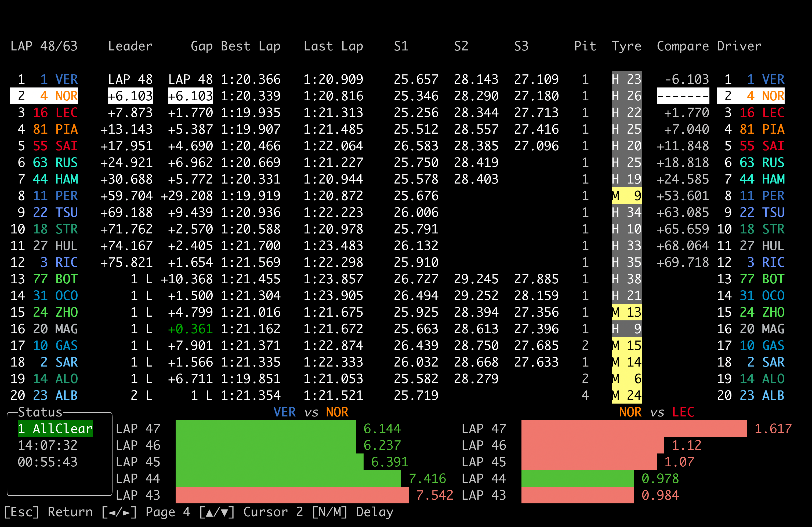
Task: Select VER driver row at position 1
Action: click(x=48, y=79)
